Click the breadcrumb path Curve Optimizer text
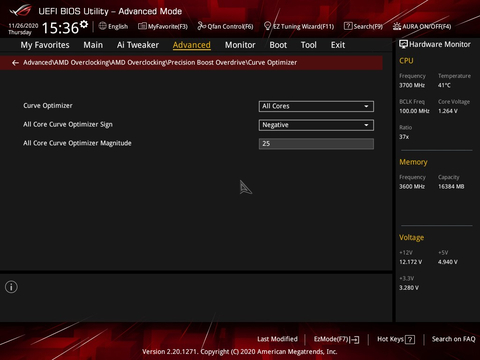This screenshot has height=360, width=480. coord(272,63)
